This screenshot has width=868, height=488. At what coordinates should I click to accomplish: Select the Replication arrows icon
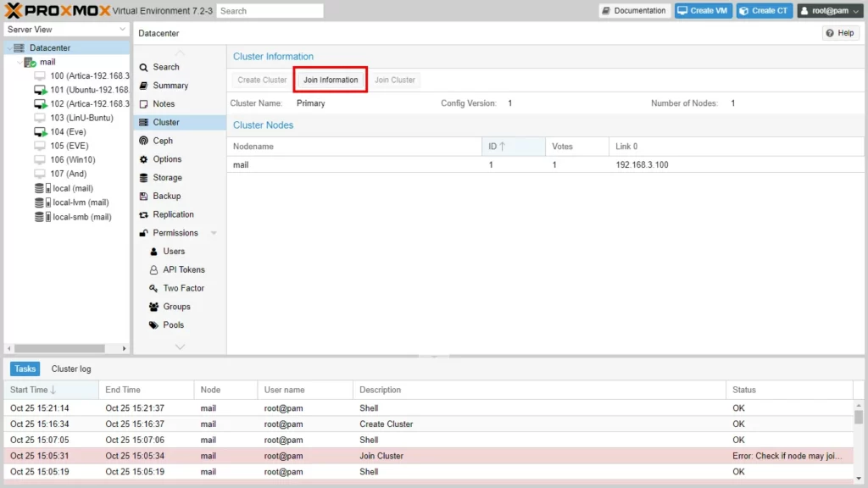[x=144, y=215]
